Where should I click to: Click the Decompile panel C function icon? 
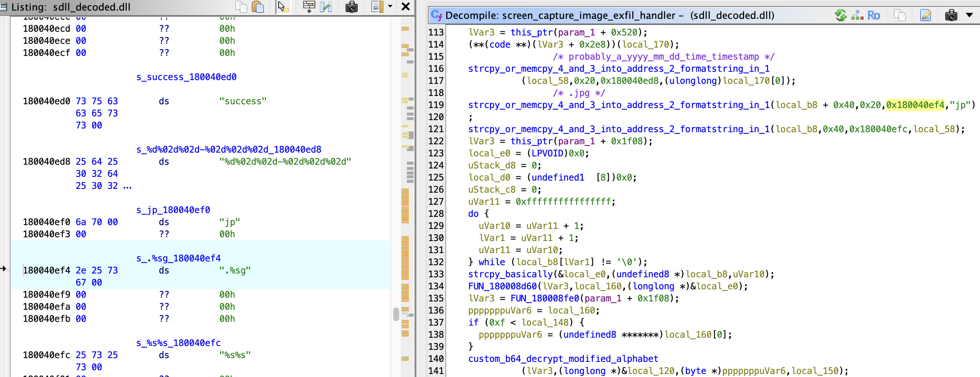(437, 15)
